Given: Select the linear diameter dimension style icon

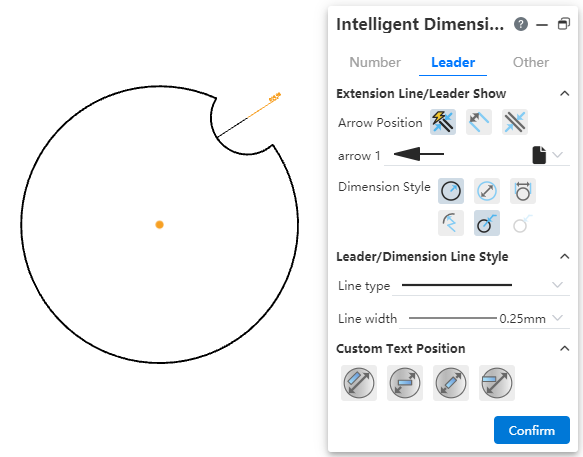Looking at the screenshot, I should click(x=523, y=191).
